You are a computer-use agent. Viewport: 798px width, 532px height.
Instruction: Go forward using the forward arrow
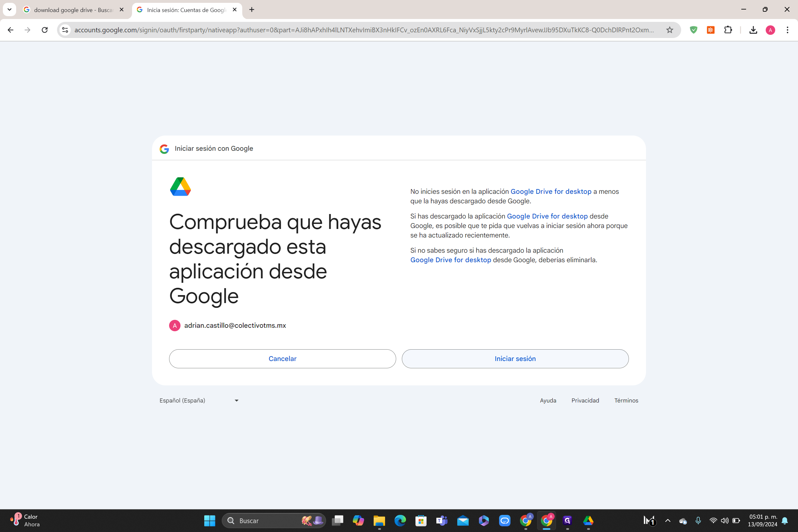[x=28, y=30]
